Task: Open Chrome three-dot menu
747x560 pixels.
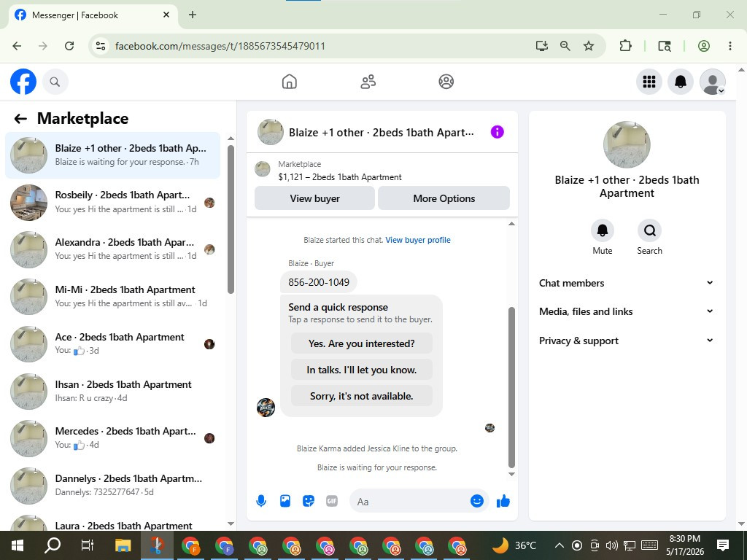Action: pyautogui.click(x=729, y=46)
